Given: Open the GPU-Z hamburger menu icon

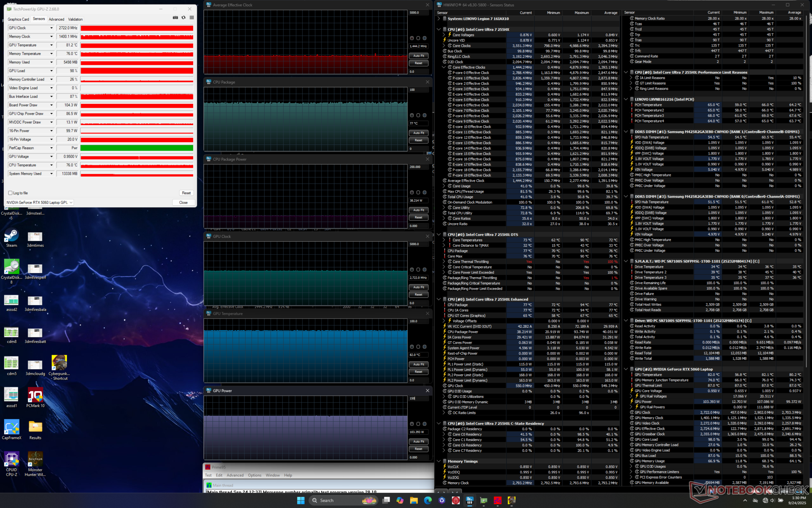Looking at the screenshot, I should (x=192, y=18).
